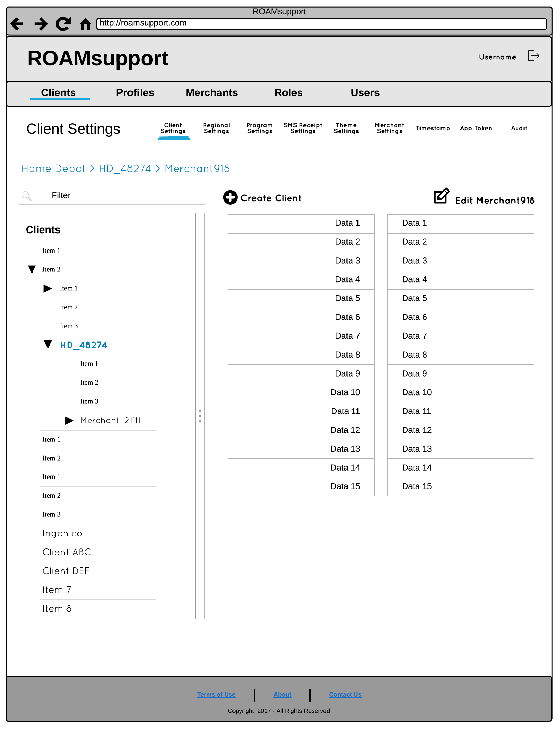Click into the Filter search field

tap(112, 196)
